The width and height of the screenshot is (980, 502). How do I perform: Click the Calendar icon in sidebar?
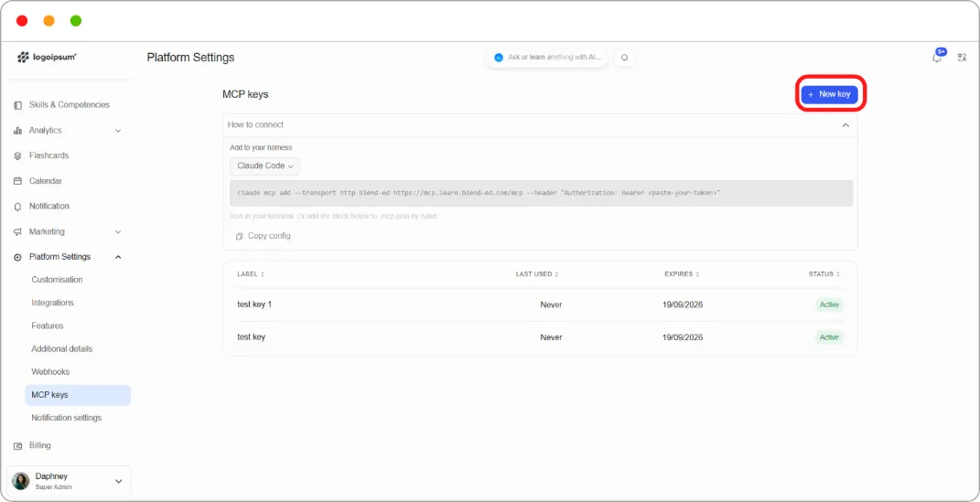click(17, 181)
